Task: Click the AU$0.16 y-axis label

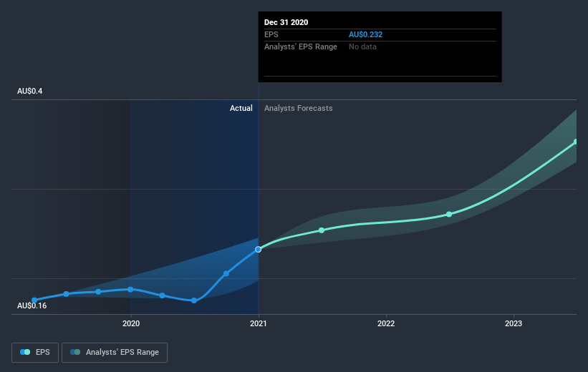Action: click(32, 305)
